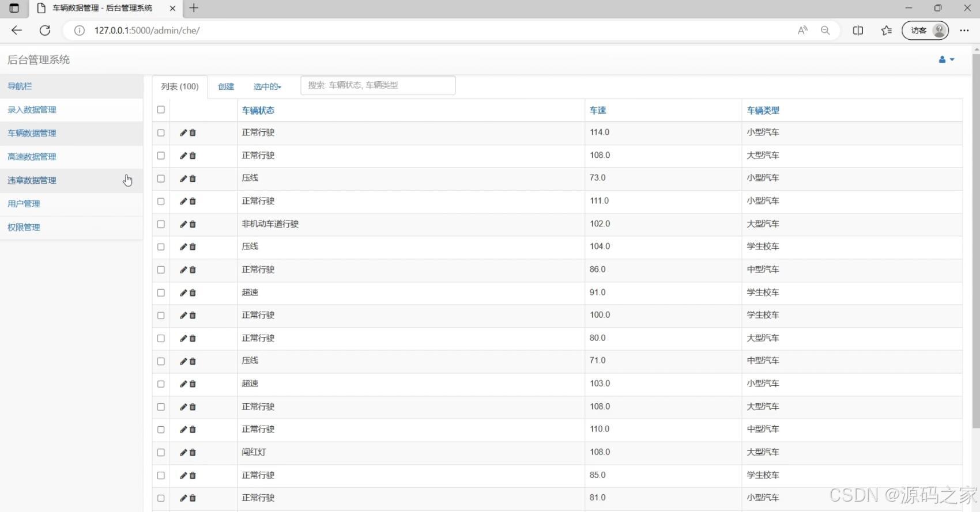Open browser settings ellipsis menu
Image resolution: width=980 pixels, height=512 pixels.
(x=964, y=31)
